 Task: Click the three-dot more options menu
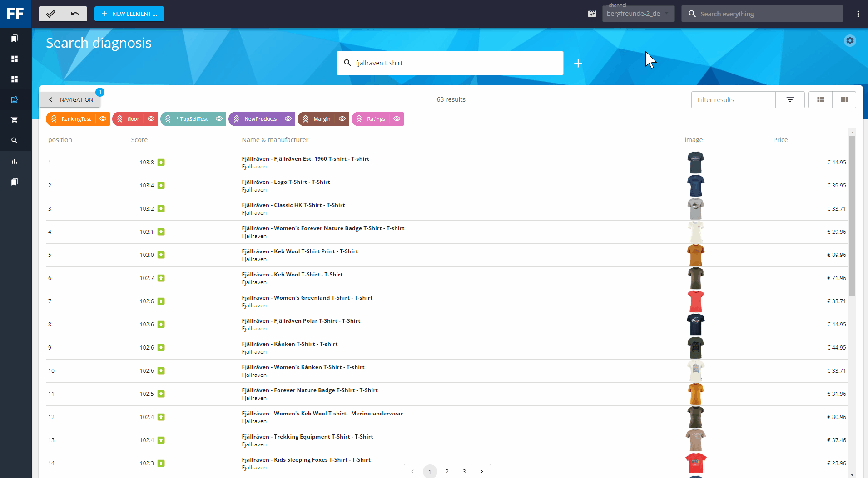pos(858,14)
